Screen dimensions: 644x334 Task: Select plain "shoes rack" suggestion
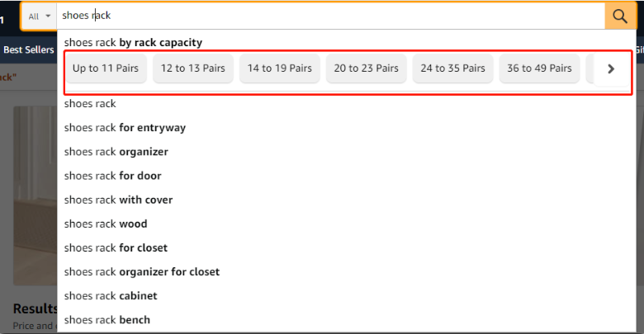point(90,104)
